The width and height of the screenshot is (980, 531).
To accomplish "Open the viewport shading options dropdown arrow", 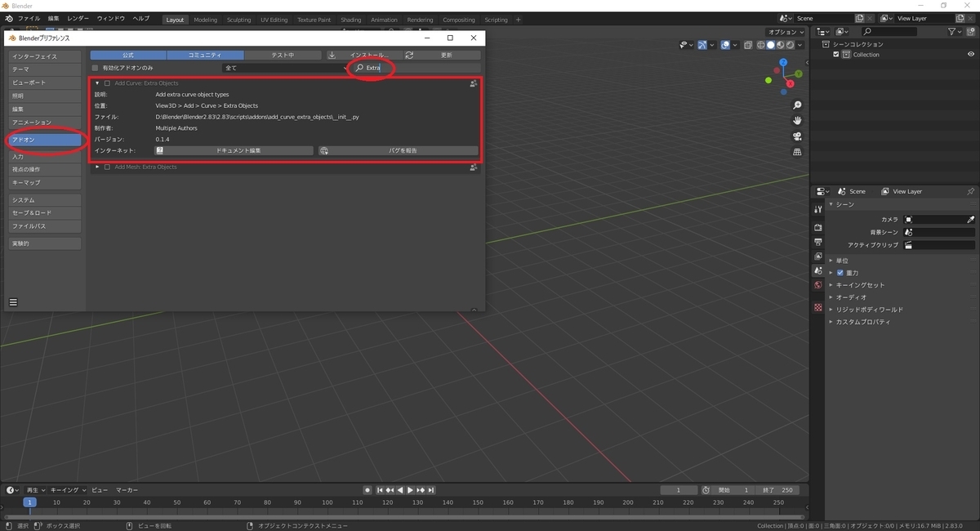I will pyautogui.click(x=801, y=45).
